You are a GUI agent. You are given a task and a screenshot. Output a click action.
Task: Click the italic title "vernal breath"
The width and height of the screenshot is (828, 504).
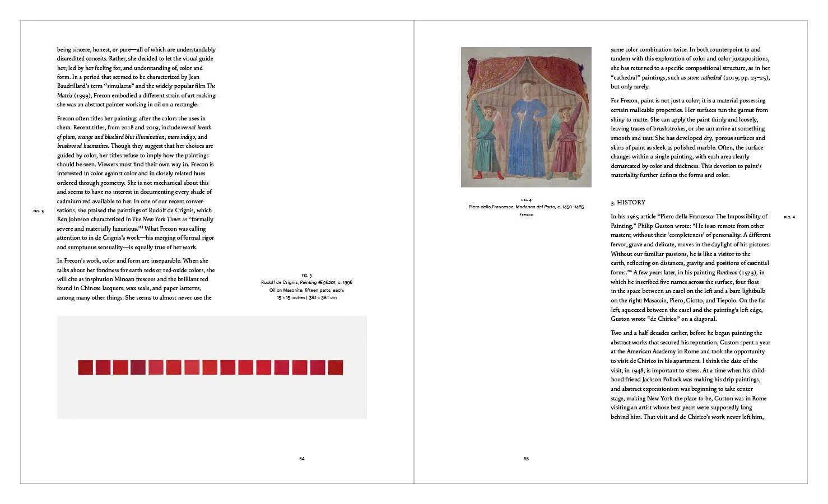[196, 128]
